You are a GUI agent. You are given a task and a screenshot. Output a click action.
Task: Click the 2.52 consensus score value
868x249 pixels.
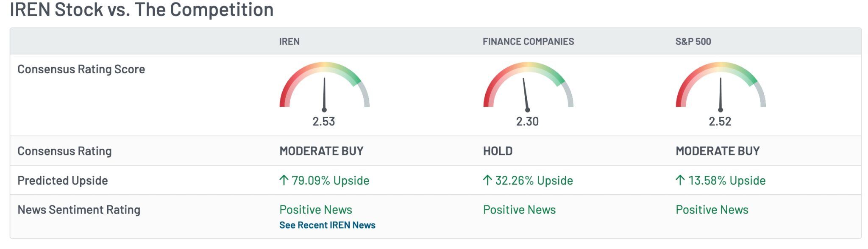720,122
